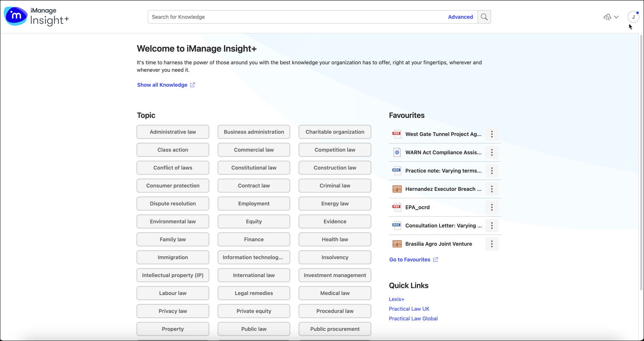
Task: Click the PDF icon next to EPA_ocrd
Action: click(x=397, y=207)
